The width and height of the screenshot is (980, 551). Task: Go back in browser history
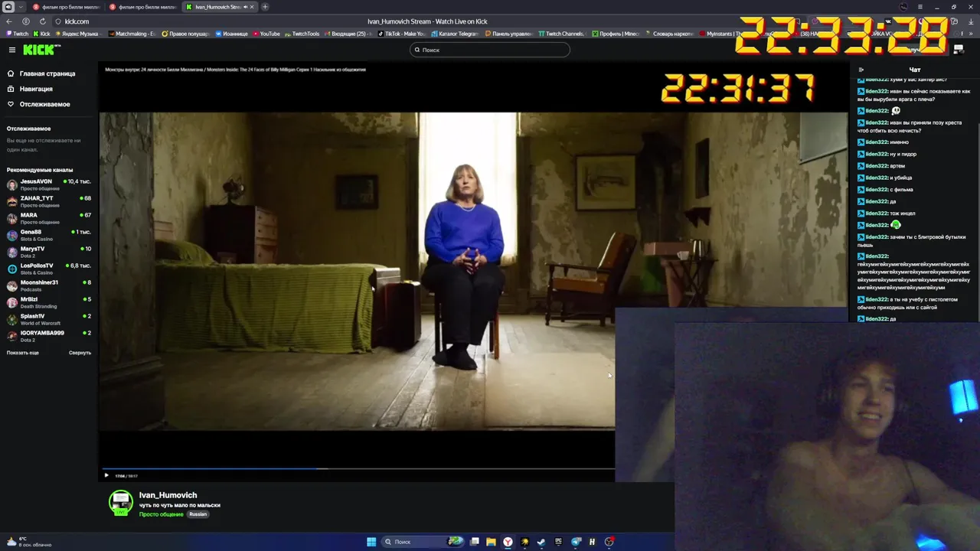click(9, 21)
